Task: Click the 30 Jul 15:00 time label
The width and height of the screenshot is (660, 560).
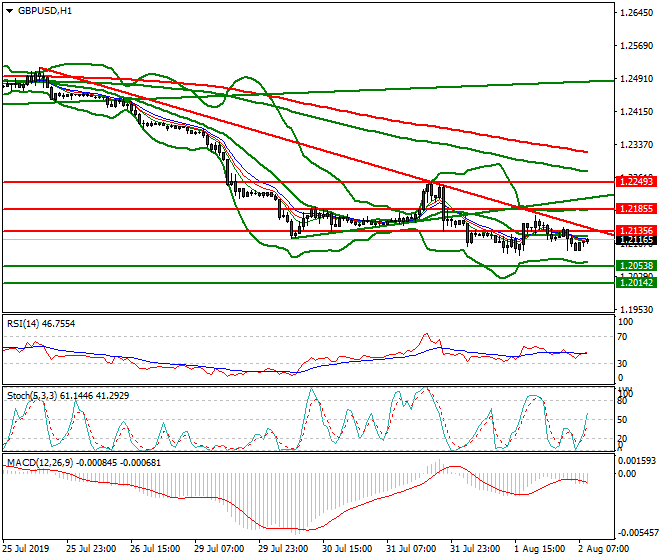Action: pos(347,549)
